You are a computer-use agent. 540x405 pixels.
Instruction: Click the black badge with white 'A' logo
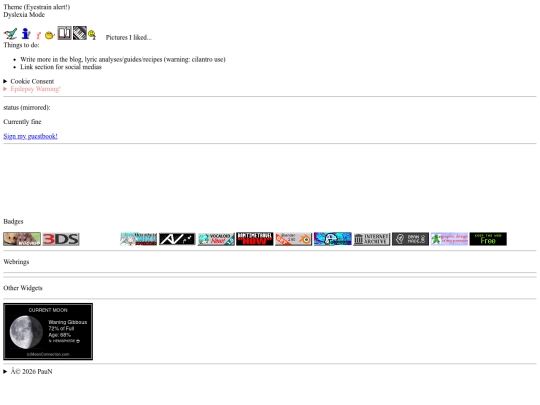[x=177, y=239]
